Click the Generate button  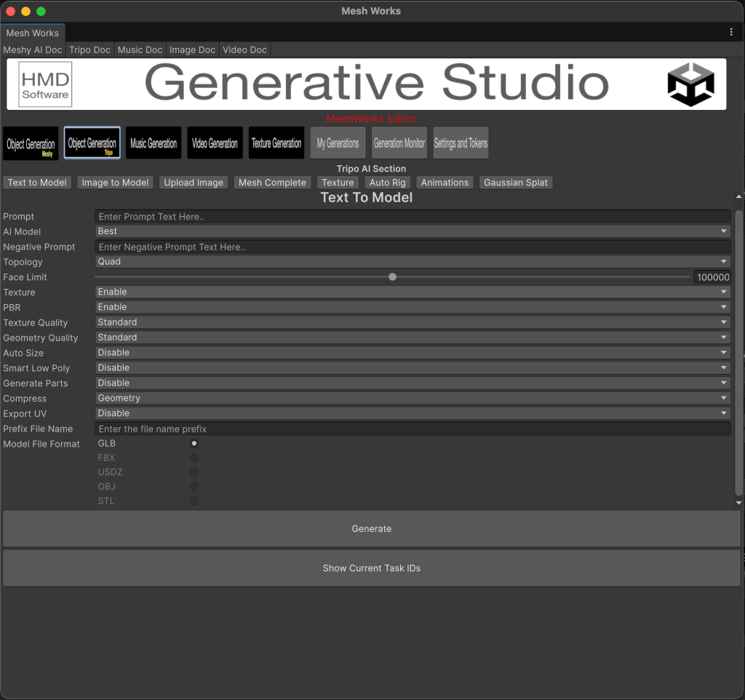point(372,529)
